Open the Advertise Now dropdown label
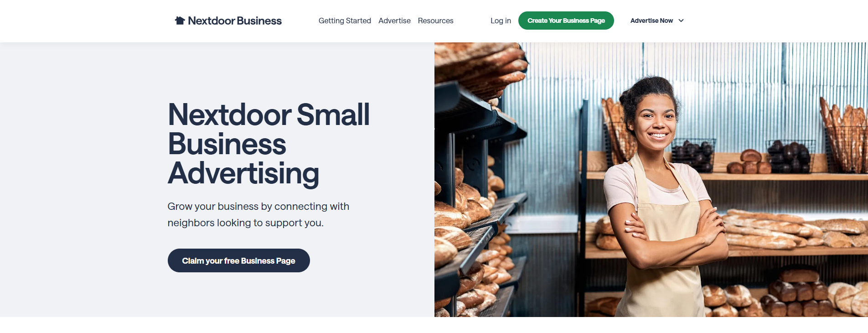Viewport: 868px width, 333px height. (x=651, y=21)
